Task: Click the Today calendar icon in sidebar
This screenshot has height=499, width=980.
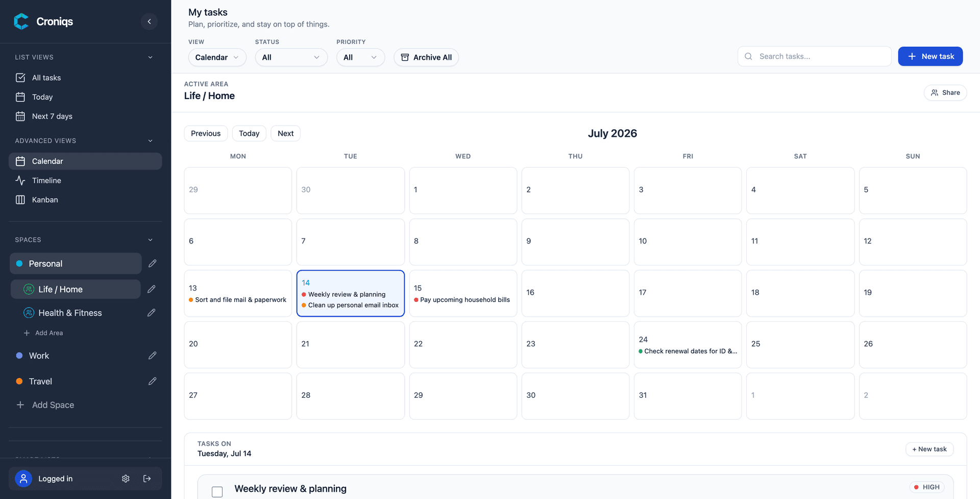Action: 20,97
